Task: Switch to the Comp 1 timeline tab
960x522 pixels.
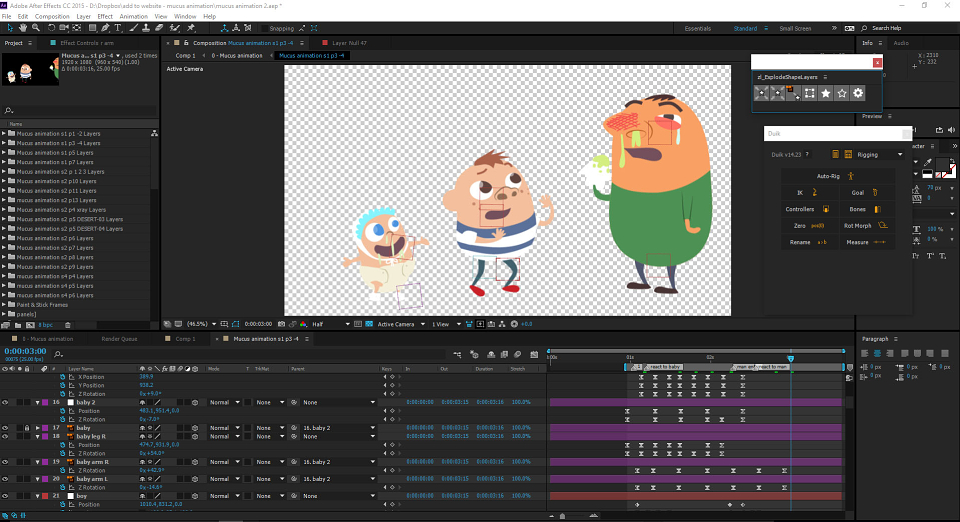Action: [186, 338]
